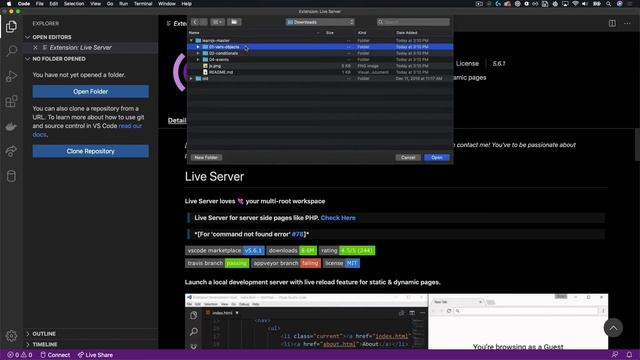640x360 pixels.
Task: Click the folder action button in dialog toolbar
Action: pos(234,22)
